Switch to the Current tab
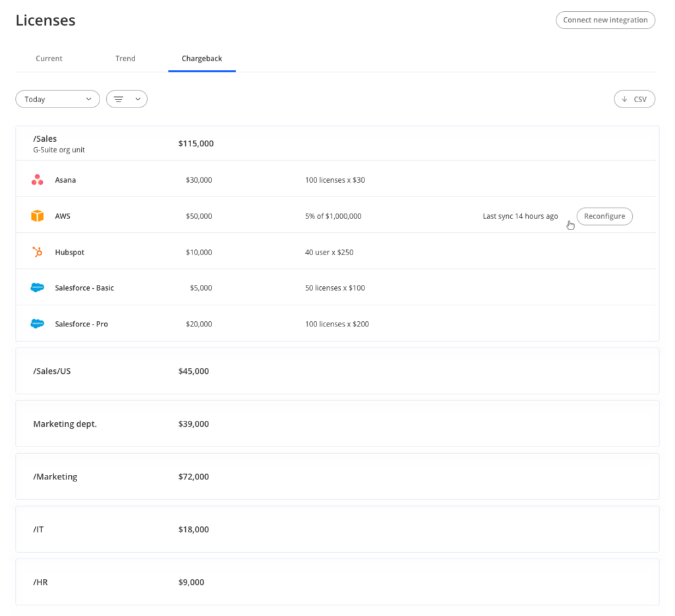Viewport: 675px width, 616px height. pyautogui.click(x=49, y=59)
